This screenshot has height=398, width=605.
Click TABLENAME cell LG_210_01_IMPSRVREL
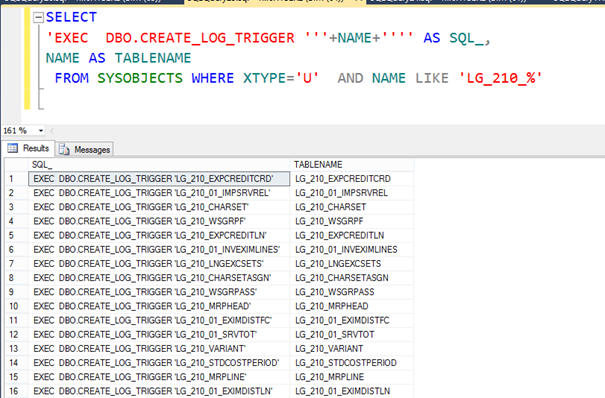352,193
